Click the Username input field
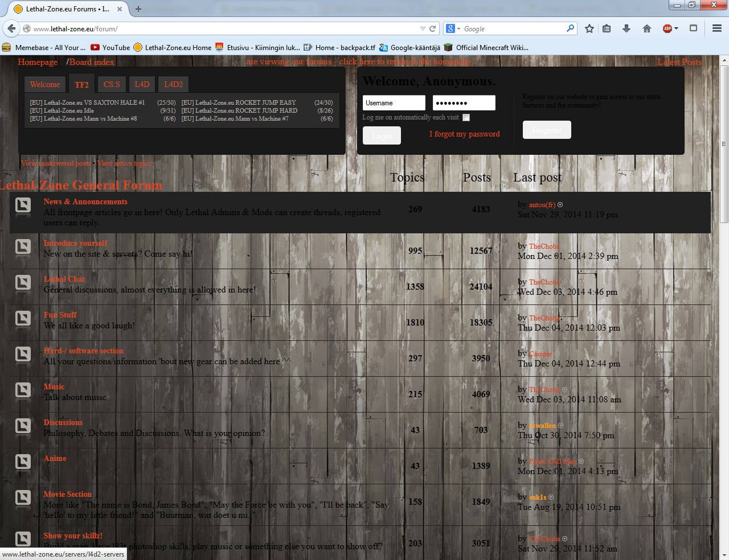Image resolution: width=729 pixels, height=560 pixels. (394, 103)
